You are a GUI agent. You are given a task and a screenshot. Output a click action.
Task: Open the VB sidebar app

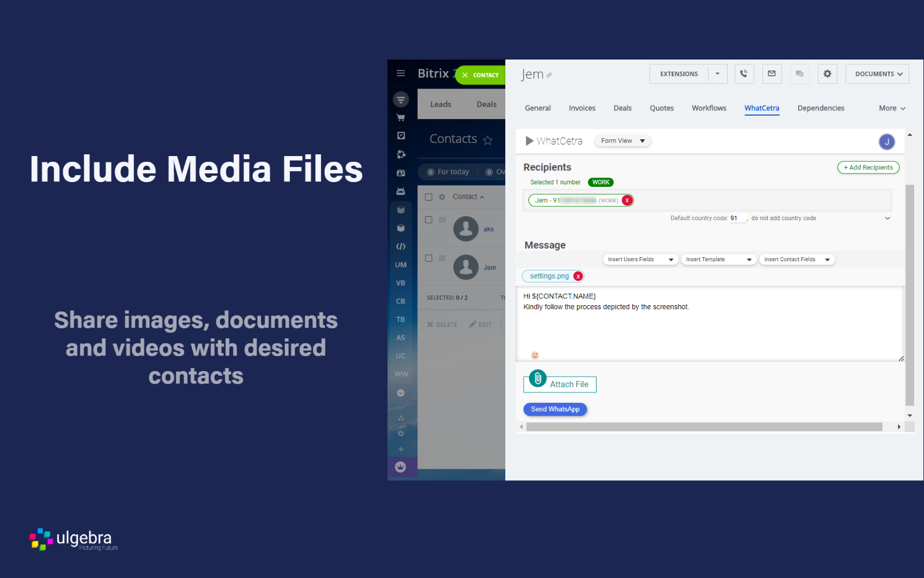(401, 283)
